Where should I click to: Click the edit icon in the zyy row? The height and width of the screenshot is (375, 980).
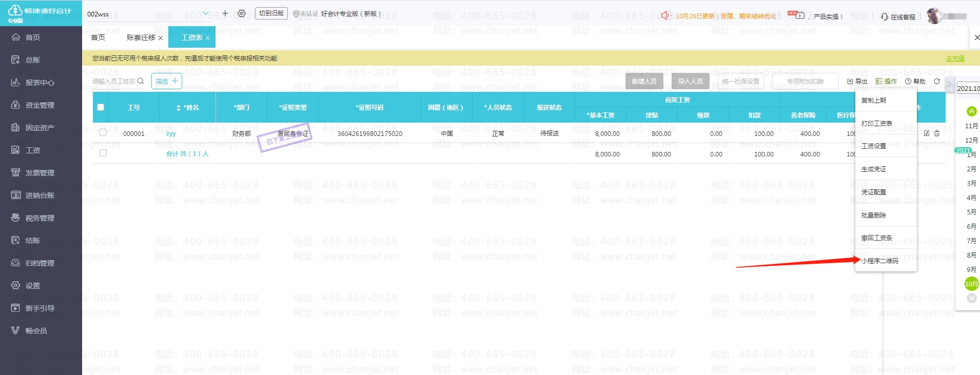[927, 133]
